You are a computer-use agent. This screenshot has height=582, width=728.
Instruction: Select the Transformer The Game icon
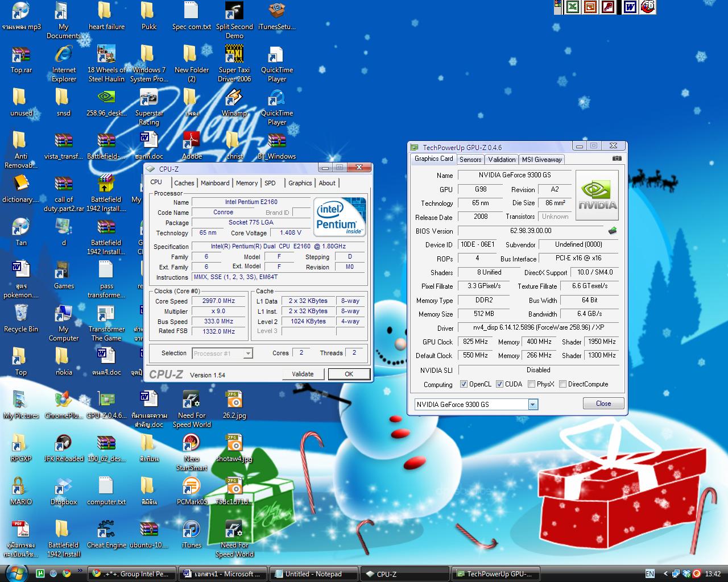pyautogui.click(x=106, y=323)
